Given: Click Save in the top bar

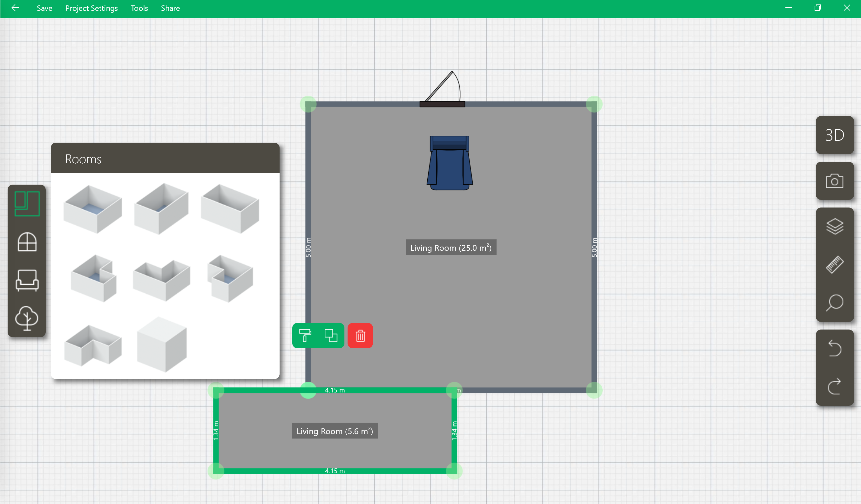Looking at the screenshot, I should pyautogui.click(x=44, y=8).
